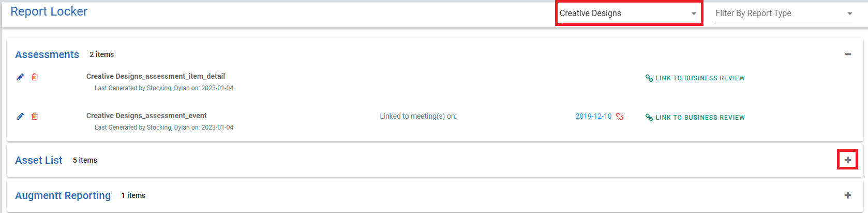Delete the assessment_item_detail report via trash icon
Image resolution: width=868 pixels, height=213 pixels.
[35, 77]
